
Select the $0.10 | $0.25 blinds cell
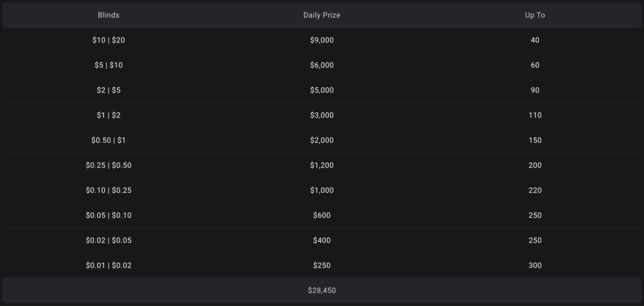click(x=109, y=190)
